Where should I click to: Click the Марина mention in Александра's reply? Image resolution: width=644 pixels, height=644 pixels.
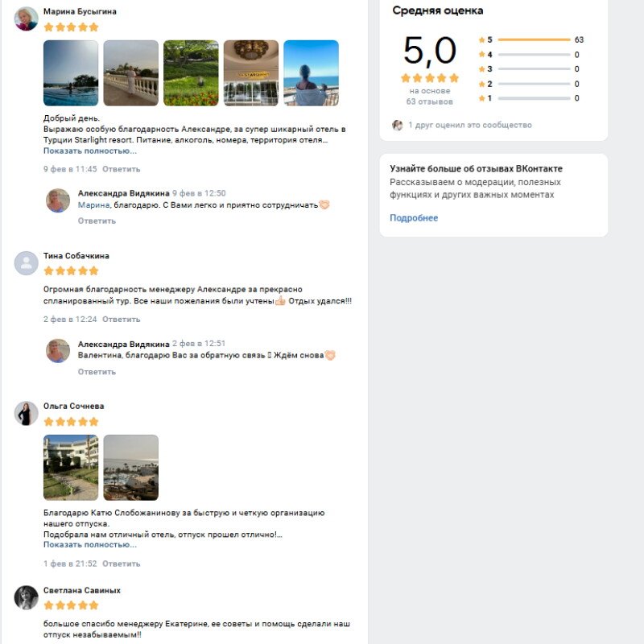pos(93,205)
